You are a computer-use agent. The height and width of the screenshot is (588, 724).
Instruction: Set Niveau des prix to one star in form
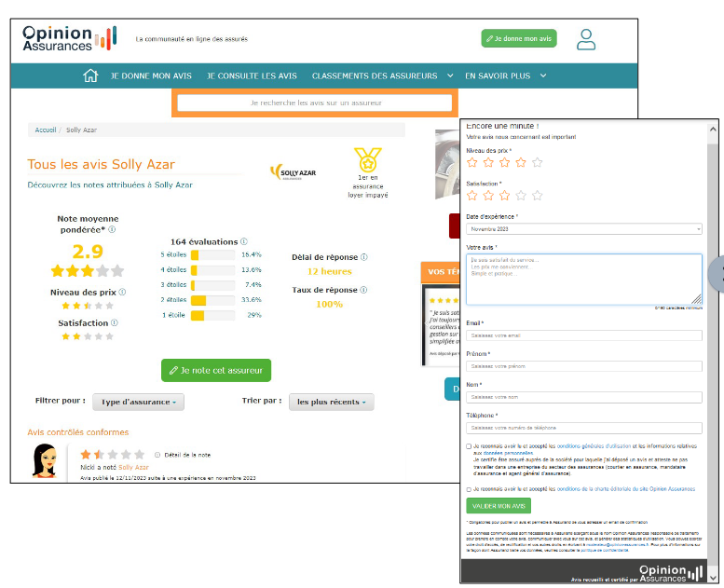471,162
